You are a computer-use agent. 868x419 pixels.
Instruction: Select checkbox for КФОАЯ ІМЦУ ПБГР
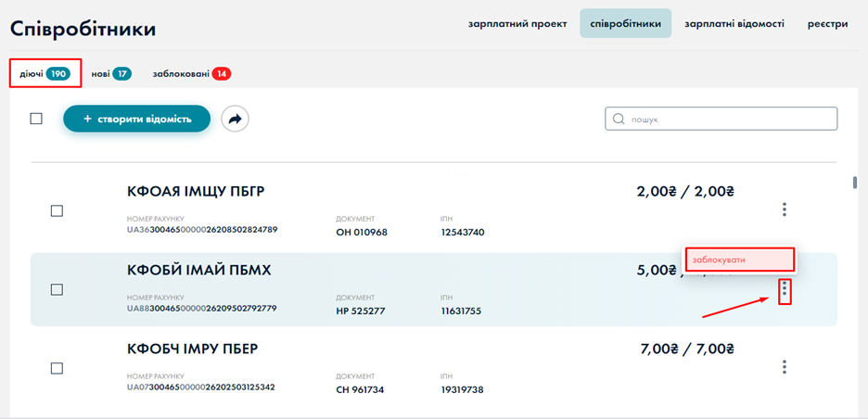pos(57,211)
